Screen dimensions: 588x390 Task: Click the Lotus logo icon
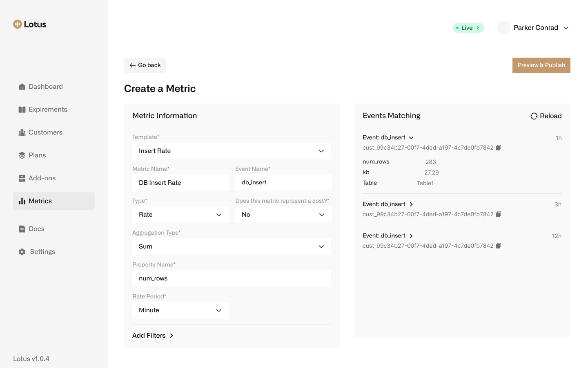coord(17,24)
